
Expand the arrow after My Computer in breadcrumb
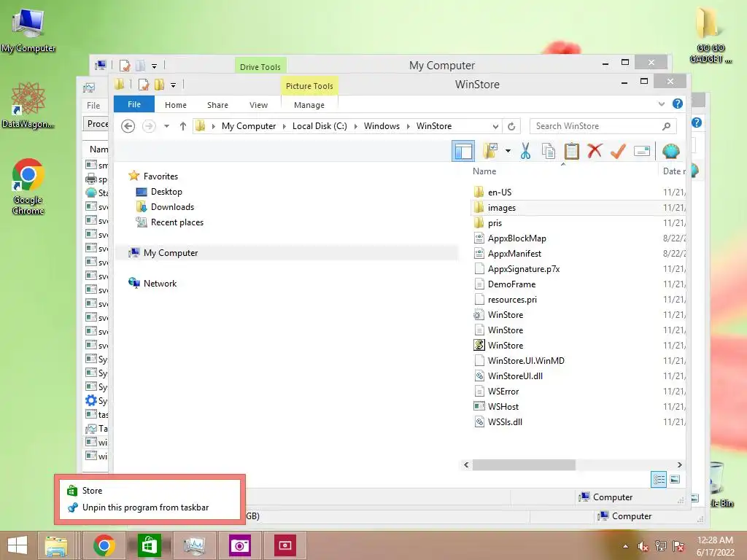284,126
